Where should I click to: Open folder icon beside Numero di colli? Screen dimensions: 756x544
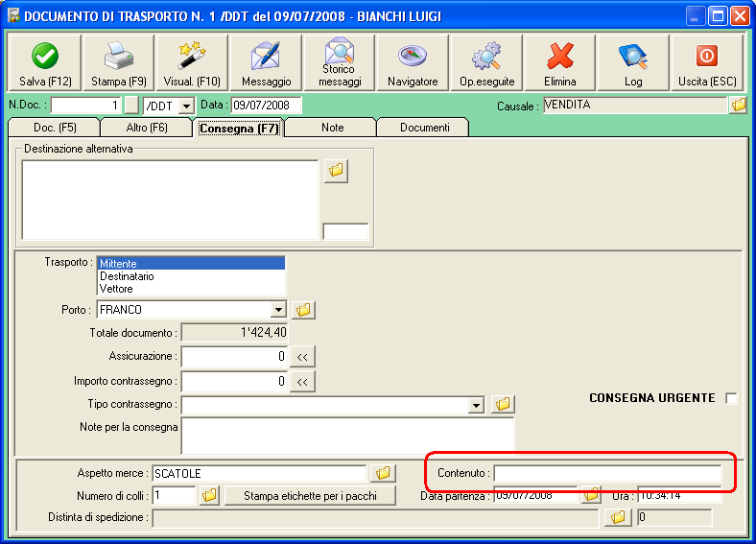[209, 495]
